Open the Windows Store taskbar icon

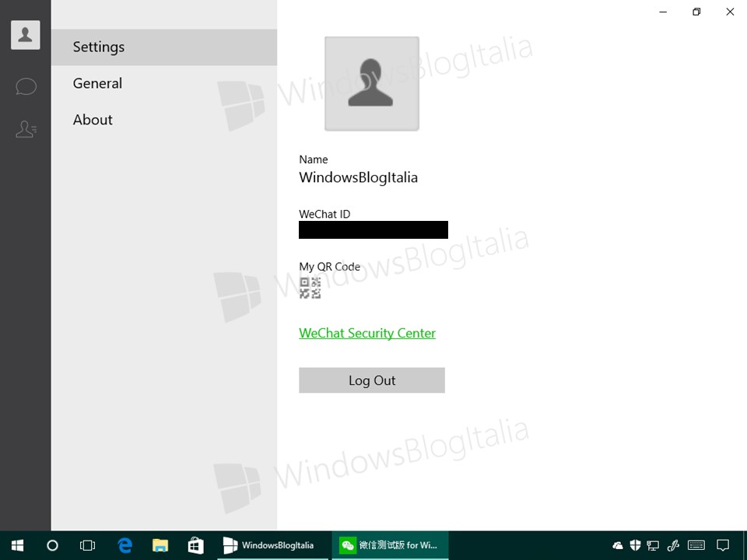click(x=195, y=545)
